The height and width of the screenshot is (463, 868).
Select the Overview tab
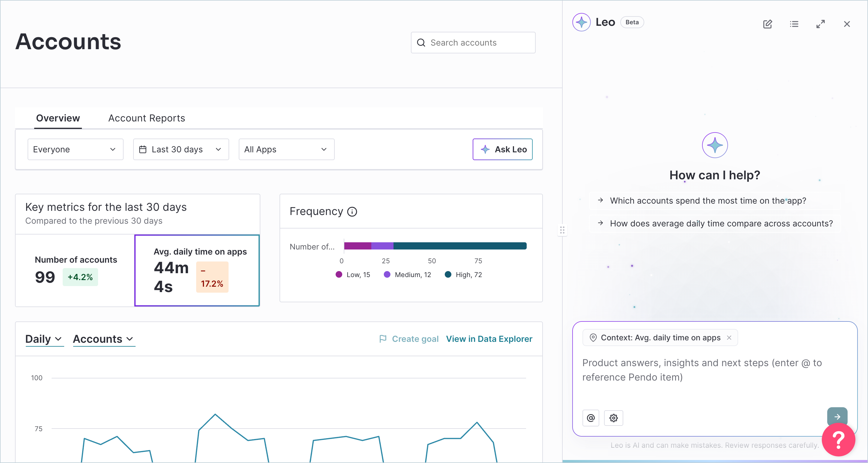pos(58,118)
